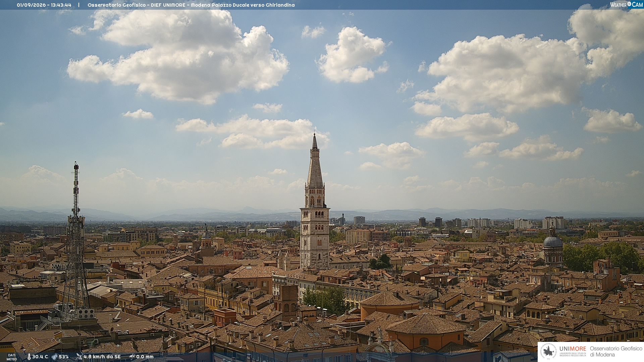Select the 53% humidity reading
This screenshot has height=362, width=644.
(x=64, y=357)
